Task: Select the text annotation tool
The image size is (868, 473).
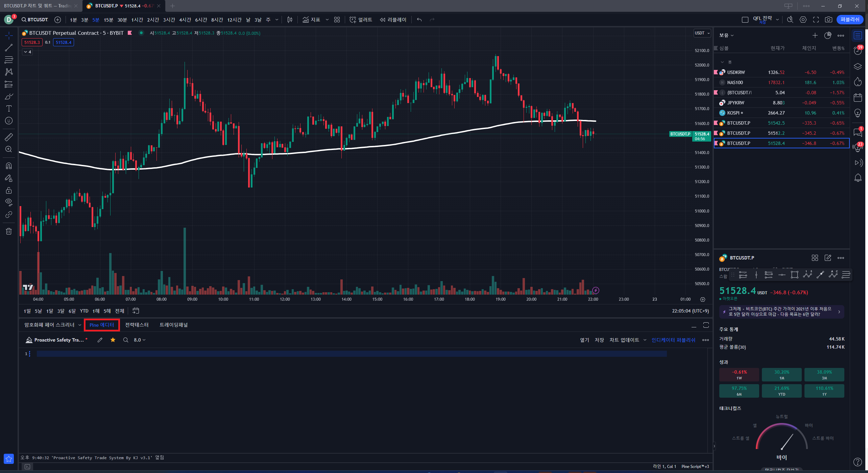Action: [x=9, y=108]
